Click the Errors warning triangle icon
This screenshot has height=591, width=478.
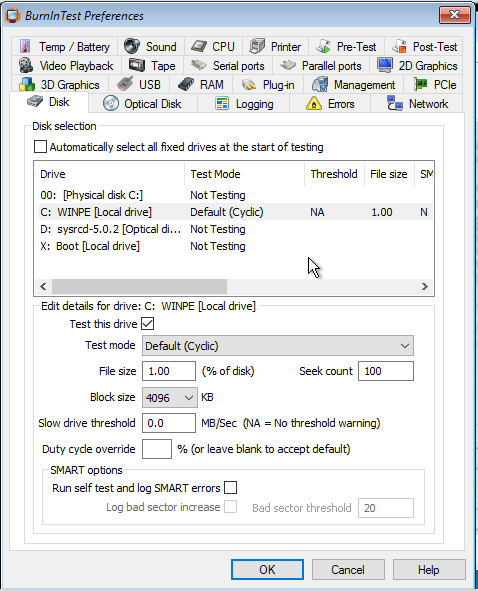pyautogui.click(x=314, y=104)
